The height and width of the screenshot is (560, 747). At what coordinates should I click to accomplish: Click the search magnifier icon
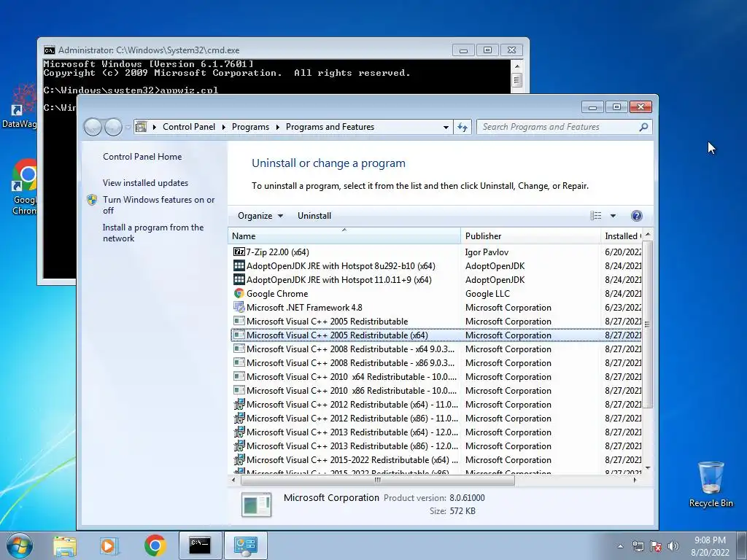(643, 127)
